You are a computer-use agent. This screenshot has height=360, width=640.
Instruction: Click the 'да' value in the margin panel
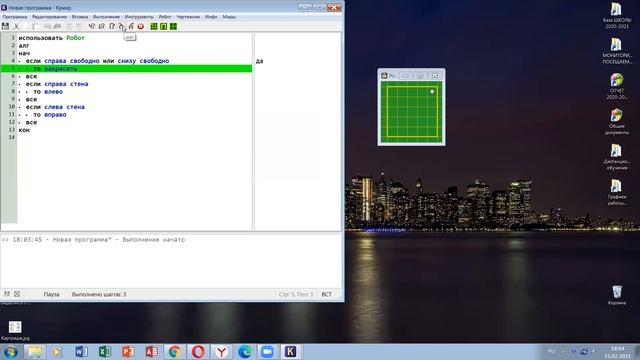[260, 61]
